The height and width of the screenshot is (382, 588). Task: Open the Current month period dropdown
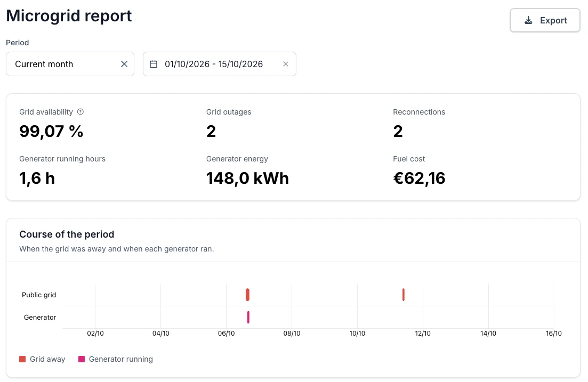70,64
